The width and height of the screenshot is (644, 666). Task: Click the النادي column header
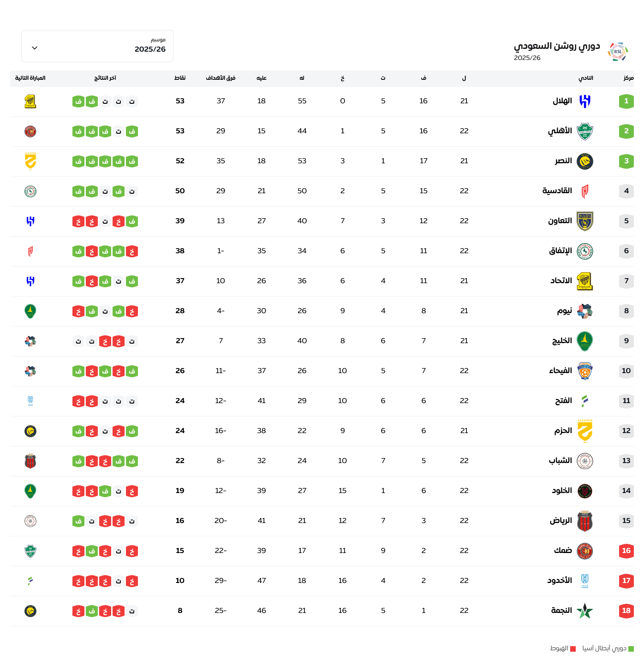[x=585, y=78]
